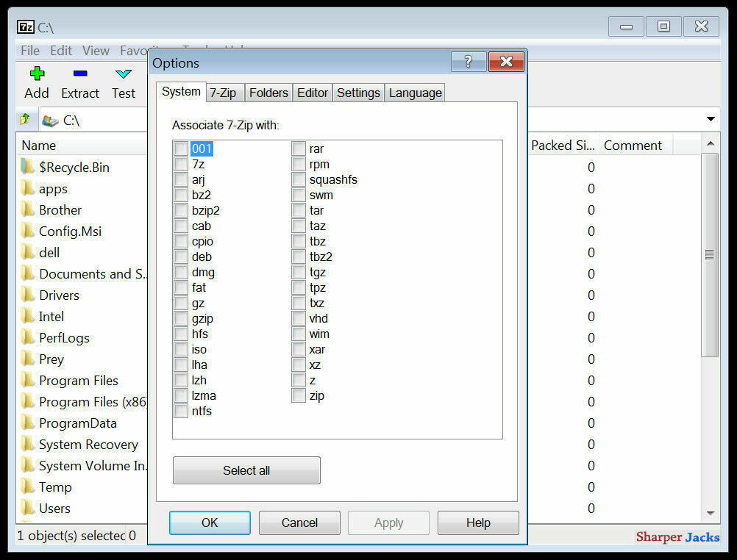Select the Documents and S.. folder icon
The height and width of the screenshot is (560, 737).
[x=28, y=273]
